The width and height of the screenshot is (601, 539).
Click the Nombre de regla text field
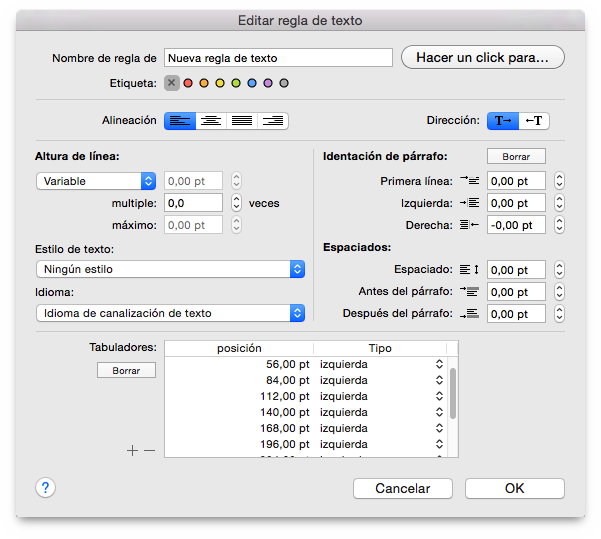[278, 58]
